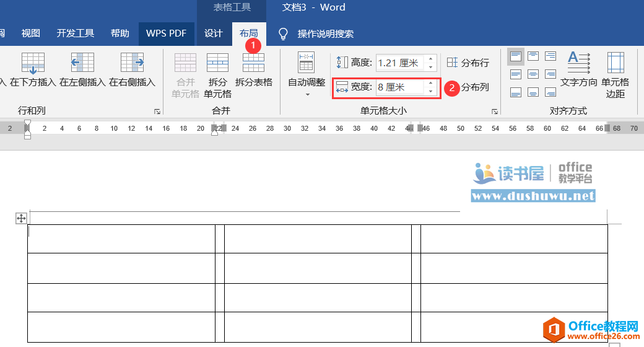Switch to the Help (帮助) tab

coord(120,33)
